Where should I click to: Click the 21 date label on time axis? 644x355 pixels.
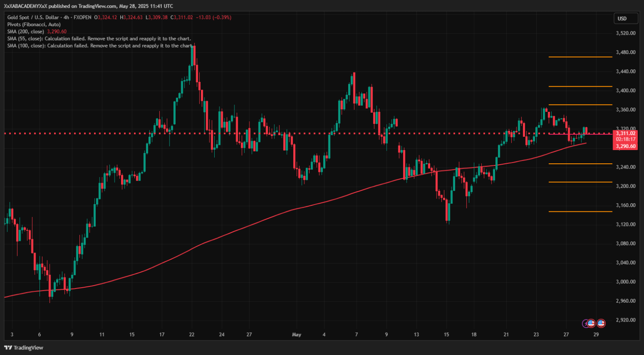(x=506, y=335)
